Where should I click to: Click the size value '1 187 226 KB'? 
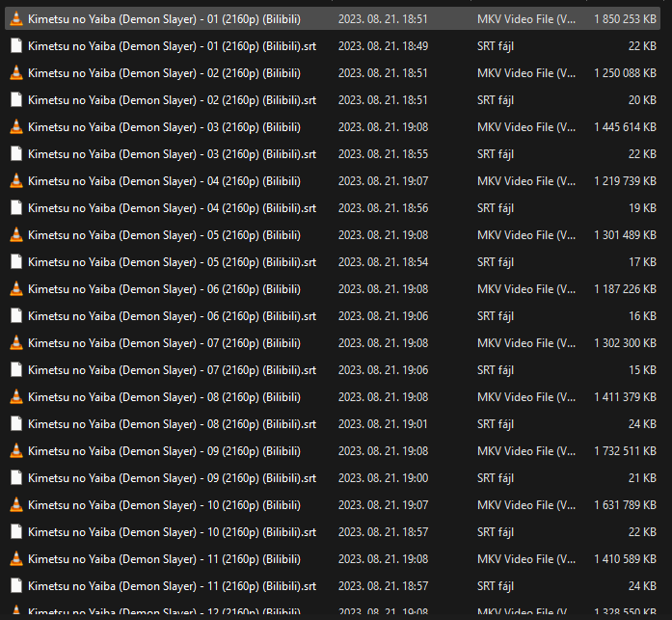tap(625, 289)
